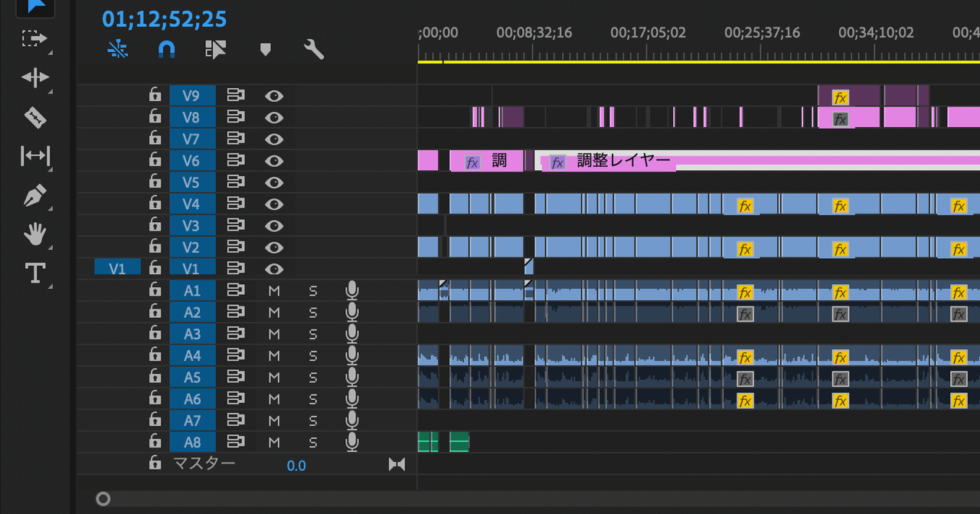The height and width of the screenshot is (514, 980).
Task: Select the Ripple Edit tool
Action: pos(34,77)
